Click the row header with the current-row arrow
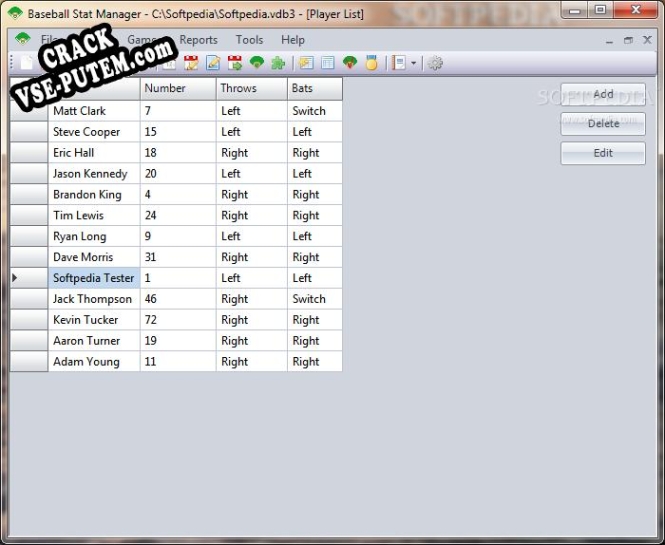 [29, 278]
